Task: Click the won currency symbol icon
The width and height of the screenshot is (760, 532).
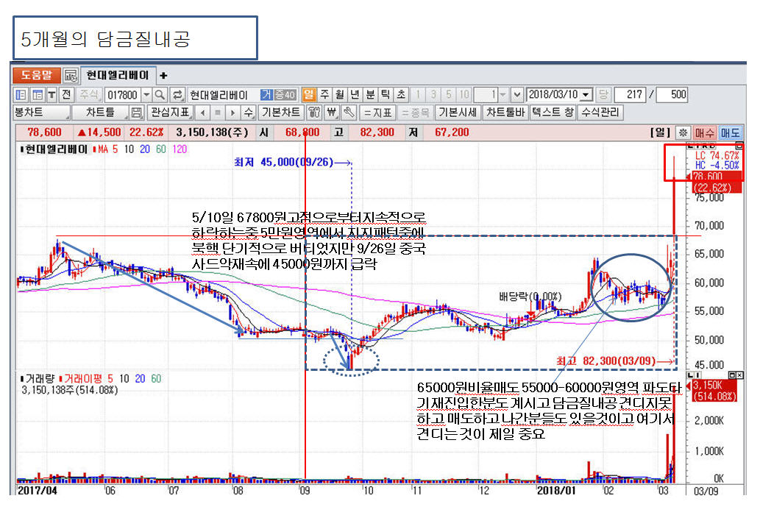Action: pyautogui.click(x=331, y=113)
